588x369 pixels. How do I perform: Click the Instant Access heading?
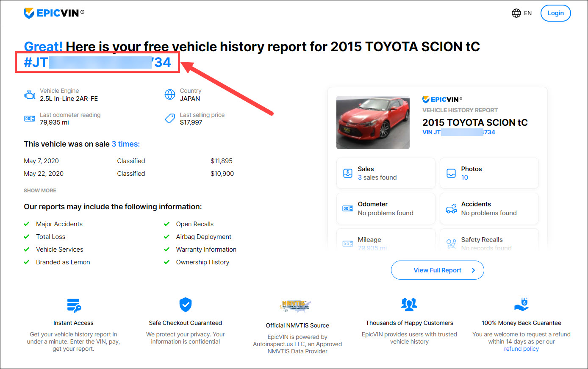[x=73, y=323]
